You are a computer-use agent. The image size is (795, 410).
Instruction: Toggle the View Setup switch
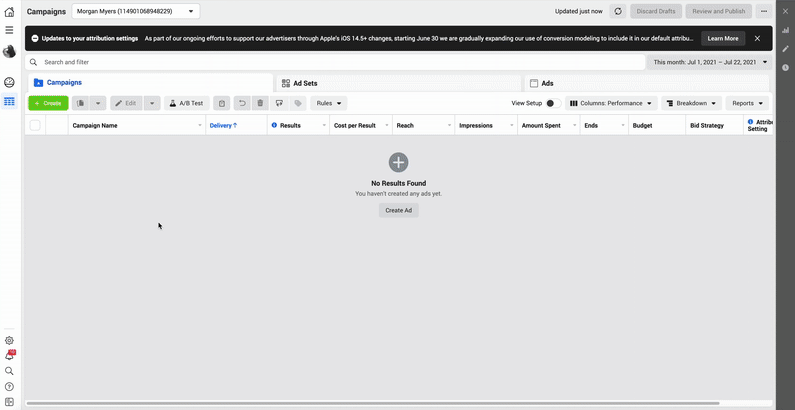(550, 103)
